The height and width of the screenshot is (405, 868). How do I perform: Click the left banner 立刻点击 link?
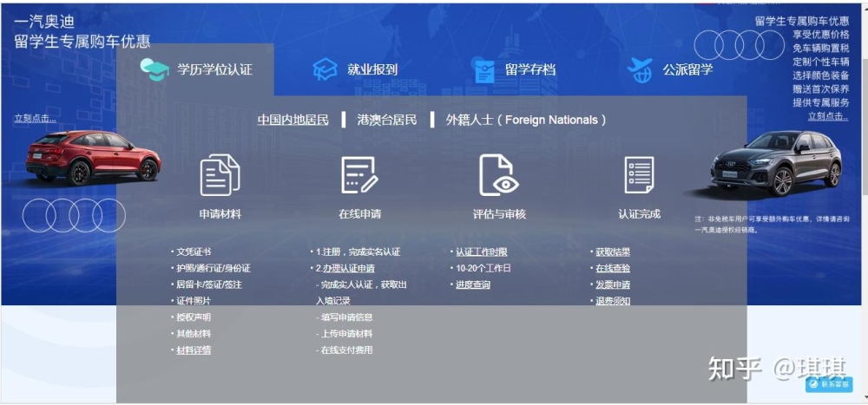click(x=35, y=118)
